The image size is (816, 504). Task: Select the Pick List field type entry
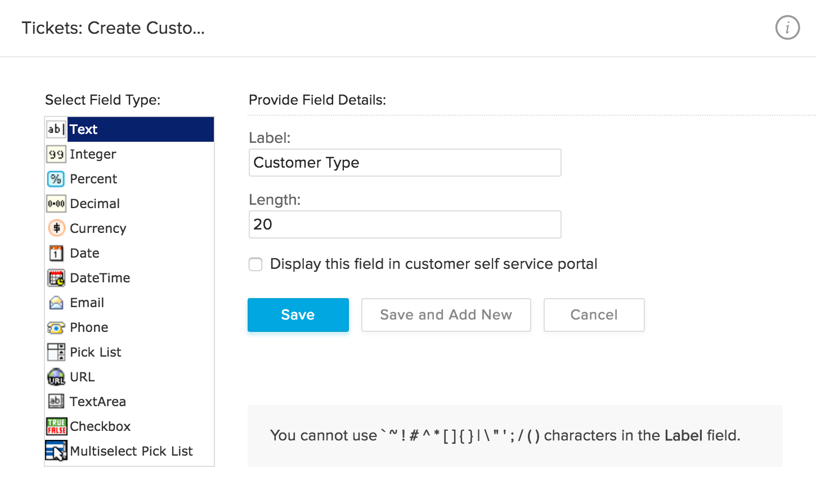click(x=96, y=352)
